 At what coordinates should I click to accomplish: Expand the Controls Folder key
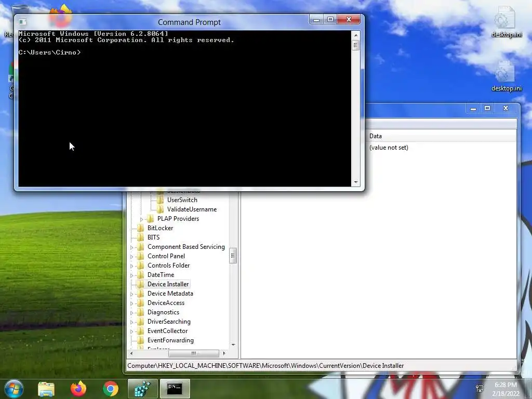[131, 266]
